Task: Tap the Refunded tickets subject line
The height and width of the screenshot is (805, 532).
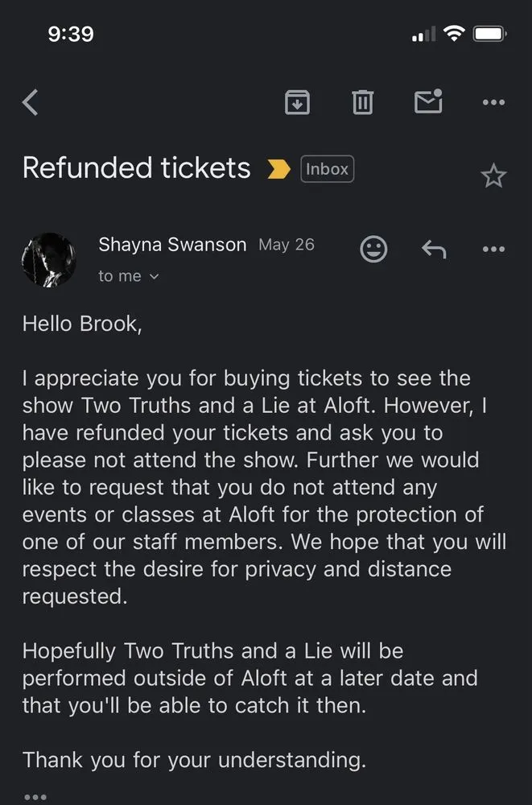Action: pyautogui.click(x=137, y=168)
